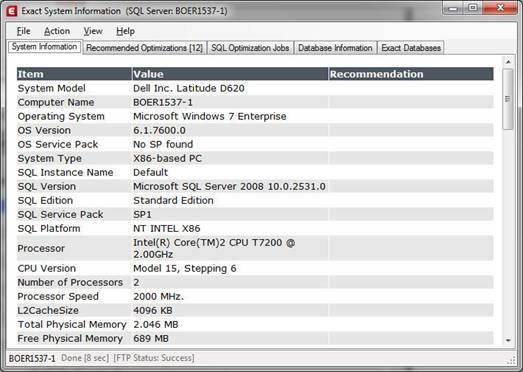Click the L2CacheSize label

(x=48, y=311)
